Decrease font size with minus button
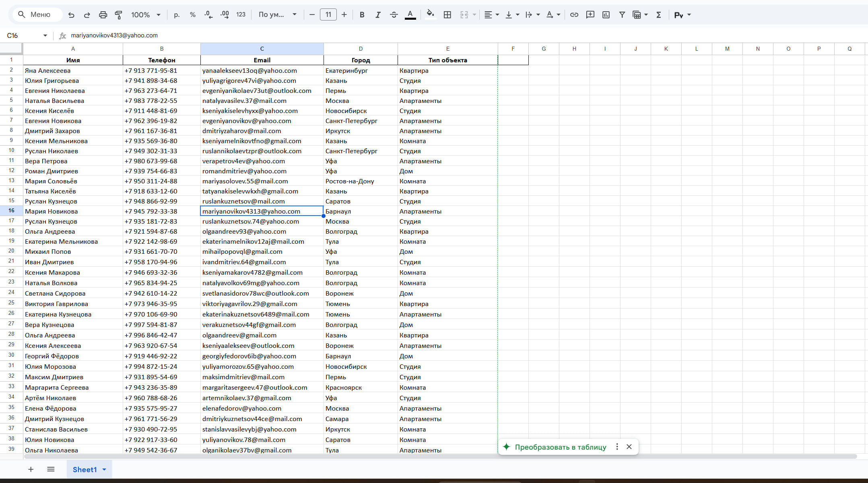868x483 pixels. (312, 15)
